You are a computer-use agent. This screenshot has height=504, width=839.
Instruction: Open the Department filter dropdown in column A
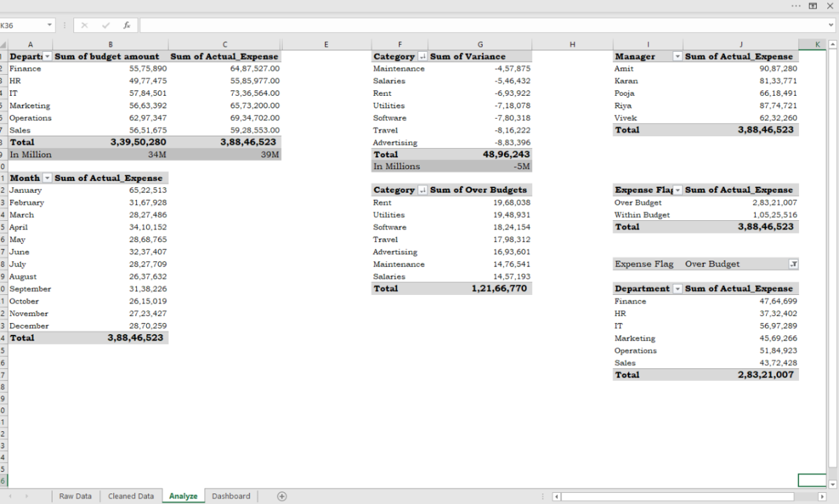click(x=48, y=57)
